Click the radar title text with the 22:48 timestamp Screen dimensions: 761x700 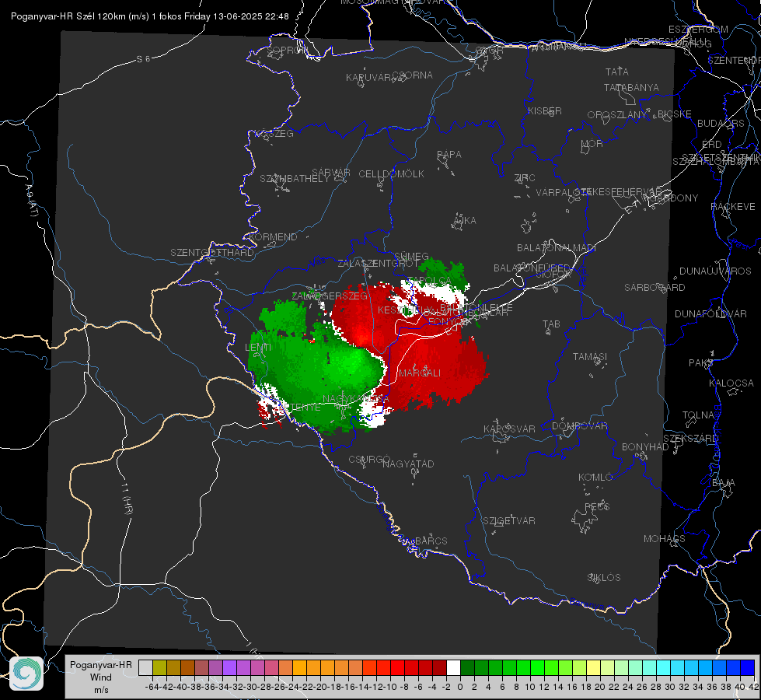(x=149, y=16)
